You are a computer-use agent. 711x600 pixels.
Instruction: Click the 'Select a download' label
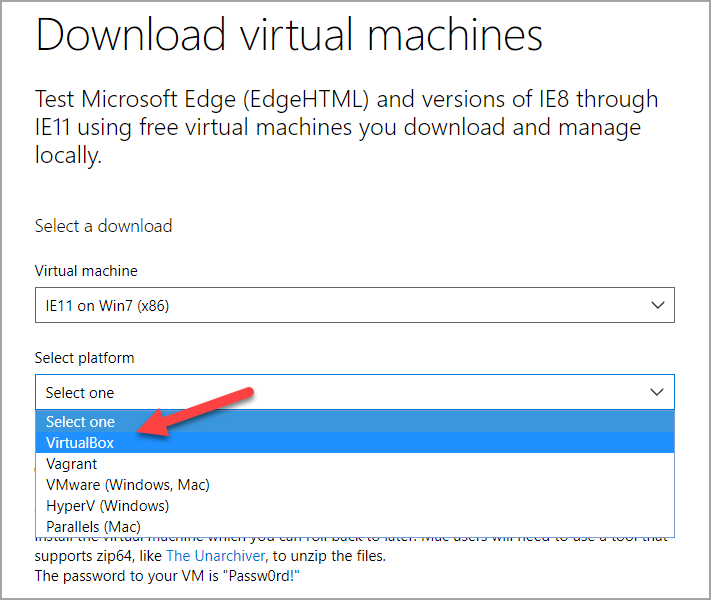(103, 226)
